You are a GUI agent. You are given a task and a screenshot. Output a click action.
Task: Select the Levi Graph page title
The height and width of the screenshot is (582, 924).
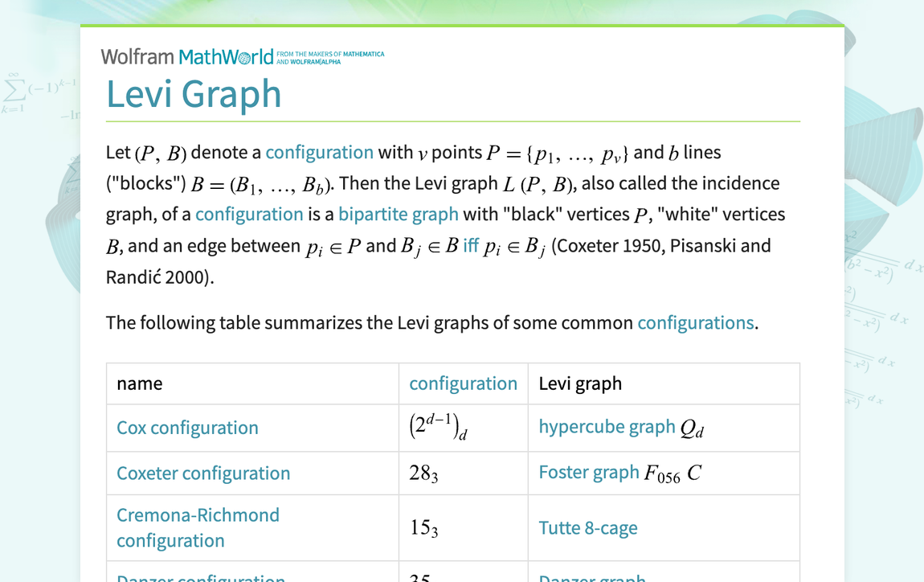(194, 94)
